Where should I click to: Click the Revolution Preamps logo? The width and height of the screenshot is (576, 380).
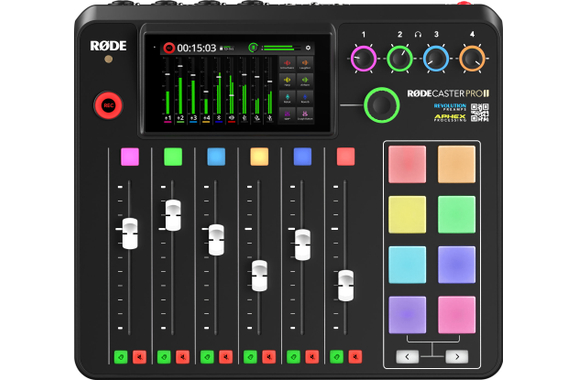click(x=450, y=107)
